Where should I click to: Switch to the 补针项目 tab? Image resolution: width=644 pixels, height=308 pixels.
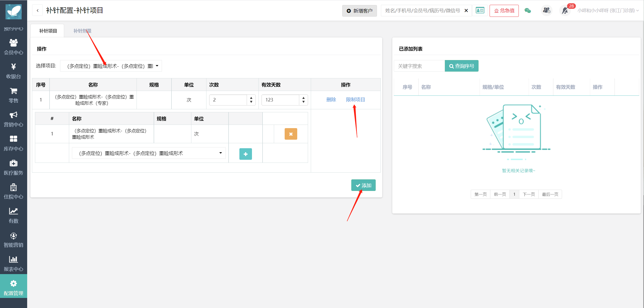coord(48,31)
